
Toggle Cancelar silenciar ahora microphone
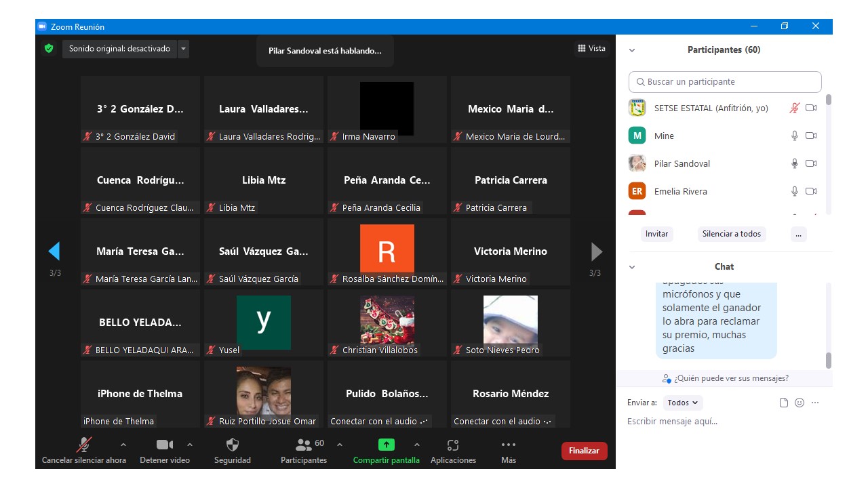pos(84,450)
